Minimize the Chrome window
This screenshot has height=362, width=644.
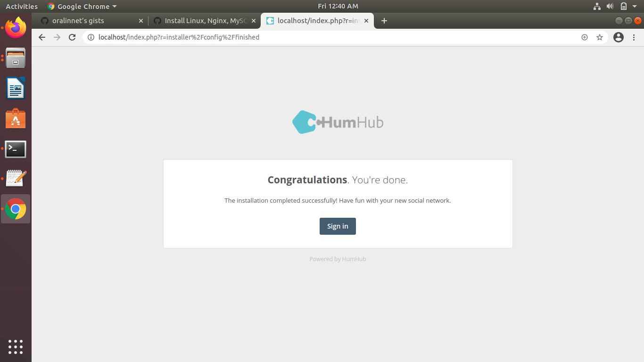(619, 21)
